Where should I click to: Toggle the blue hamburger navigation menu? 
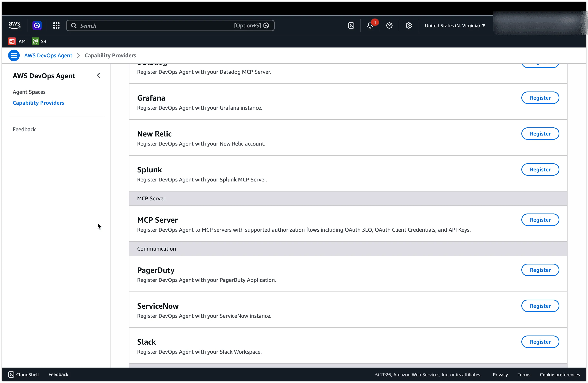click(14, 55)
